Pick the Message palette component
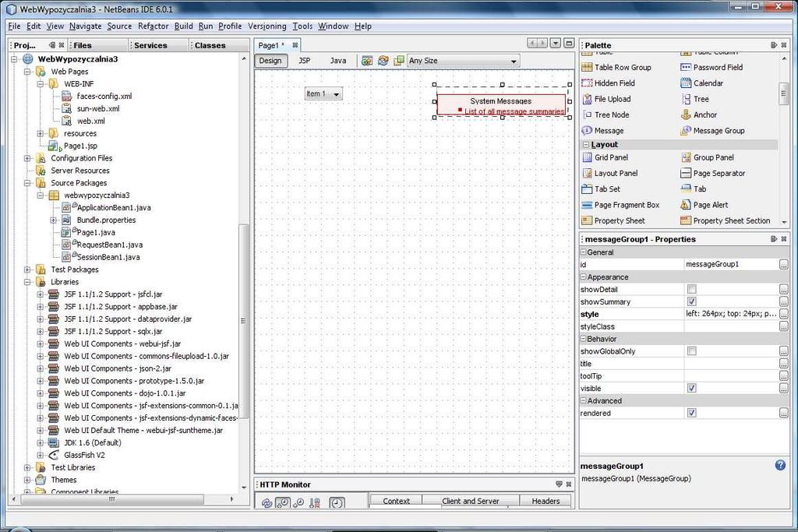The image size is (798, 532). 602,131
